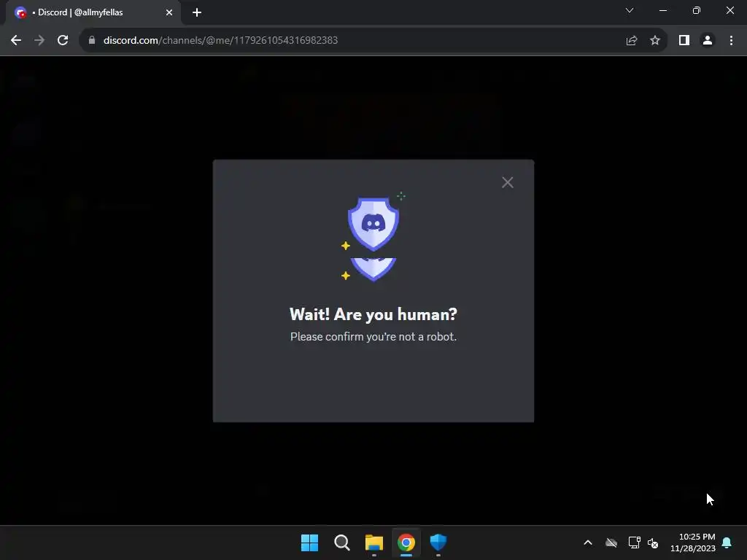The height and width of the screenshot is (560, 747).
Task: Open the clock showing 10:25 PM
Action: tap(693, 542)
